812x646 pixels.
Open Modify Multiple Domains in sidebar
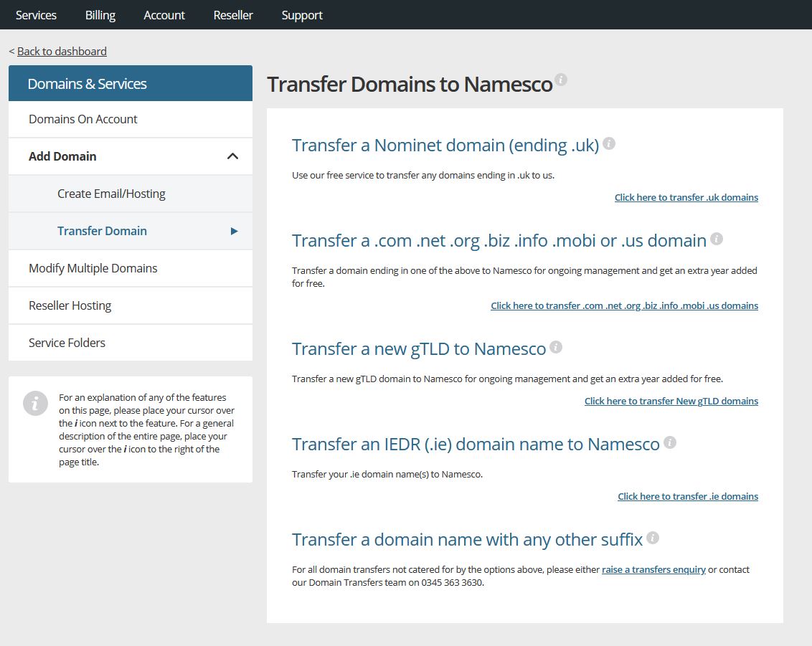pos(131,268)
